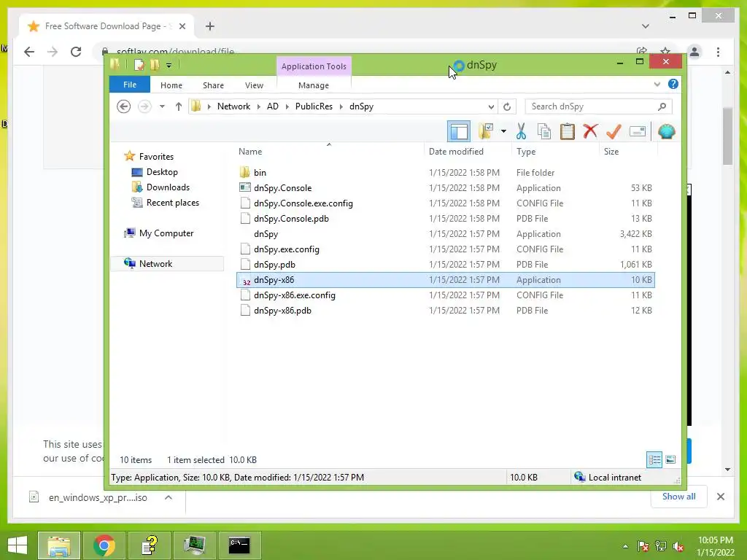Sort by the Name column header
The height and width of the screenshot is (560, 747).
(329, 152)
